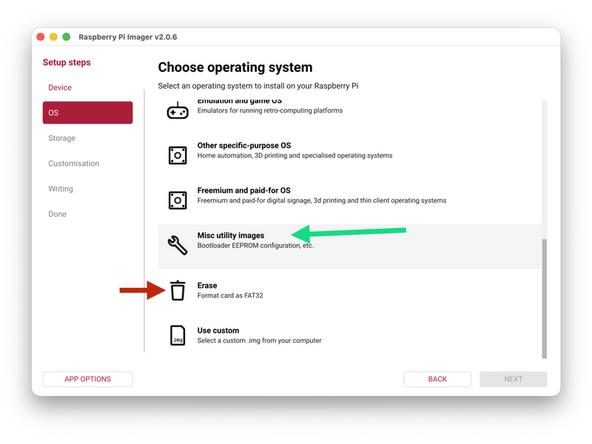Click the Back button

click(x=437, y=379)
